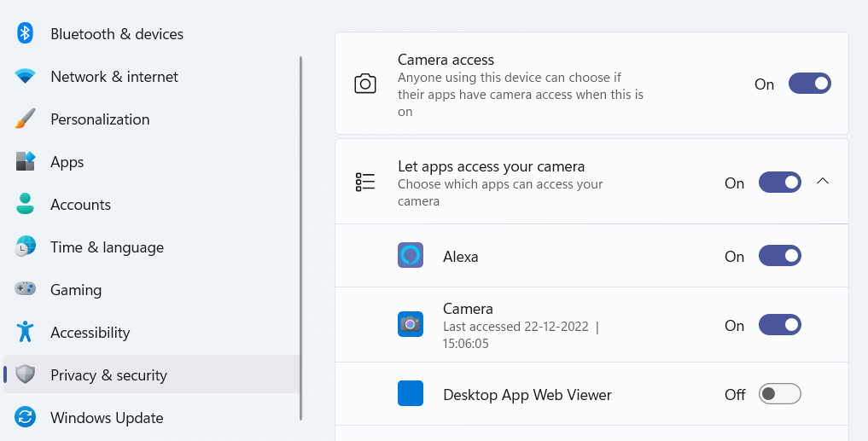This screenshot has width=868, height=441.
Task: Open Gaming settings
Action: point(150,289)
